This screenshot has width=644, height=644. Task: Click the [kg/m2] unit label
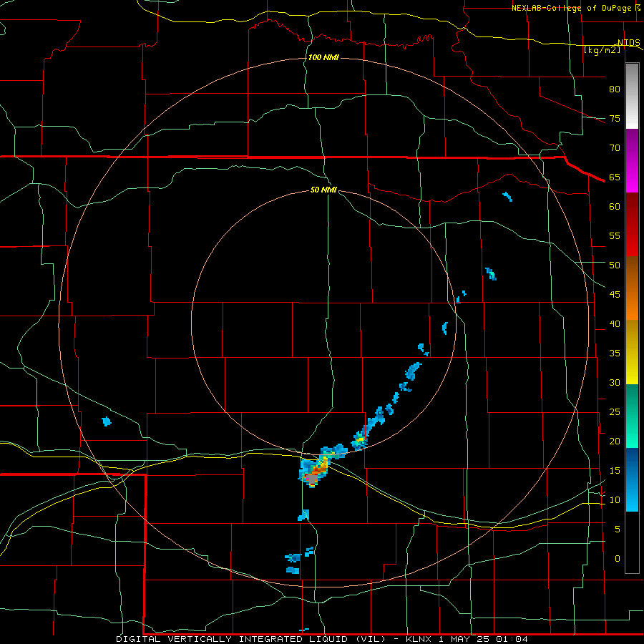click(602, 50)
